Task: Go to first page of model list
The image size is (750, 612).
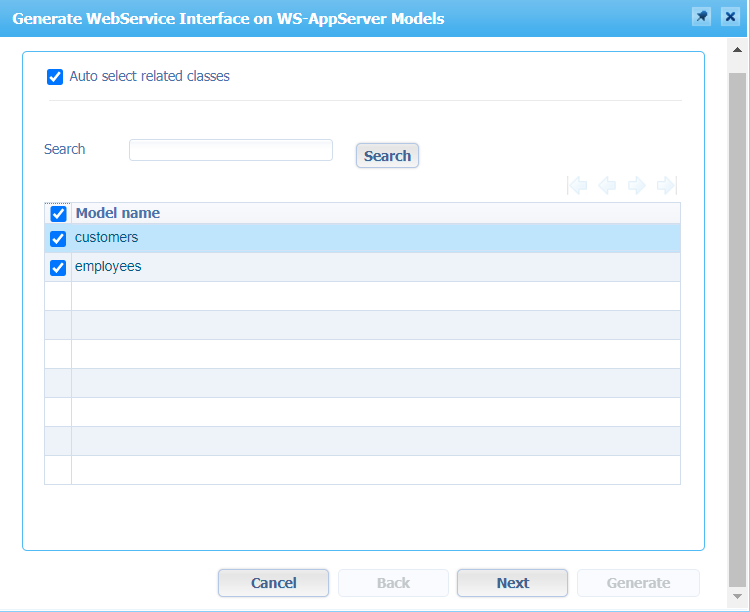Action: pyautogui.click(x=577, y=185)
